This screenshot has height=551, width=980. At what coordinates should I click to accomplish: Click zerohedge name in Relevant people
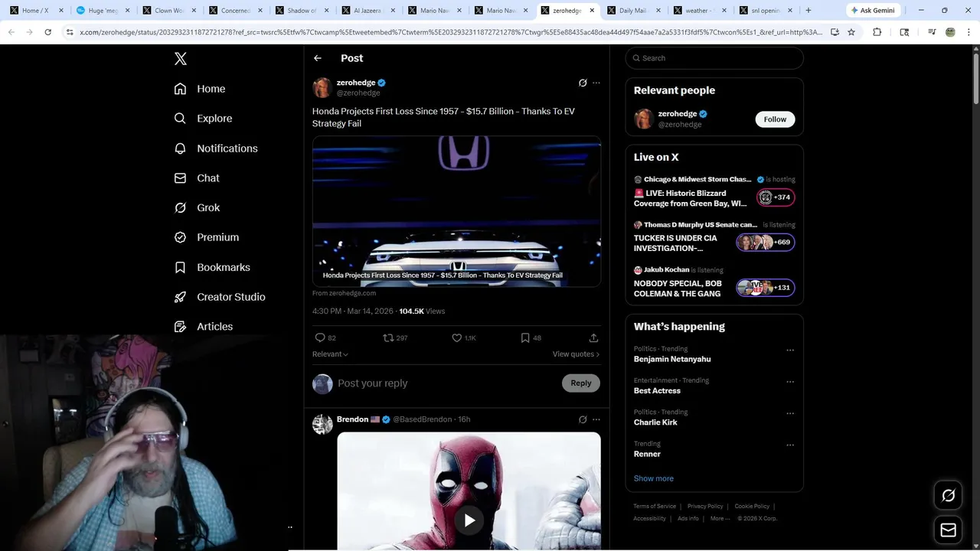677,114
